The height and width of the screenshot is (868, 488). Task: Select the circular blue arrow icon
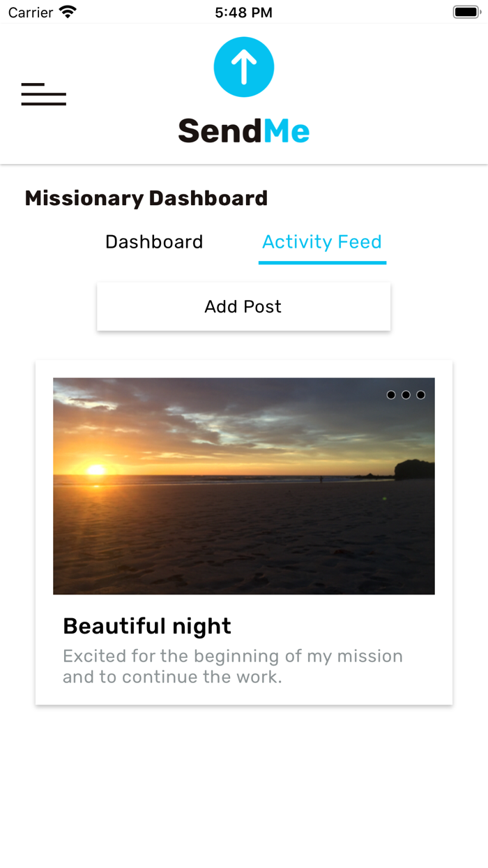[243, 66]
